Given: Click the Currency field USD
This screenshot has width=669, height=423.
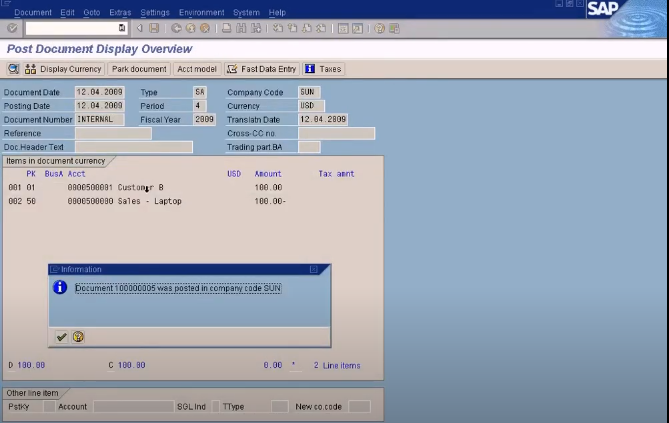Looking at the screenshot, I should pyautogui.click(x=311, y=106).
